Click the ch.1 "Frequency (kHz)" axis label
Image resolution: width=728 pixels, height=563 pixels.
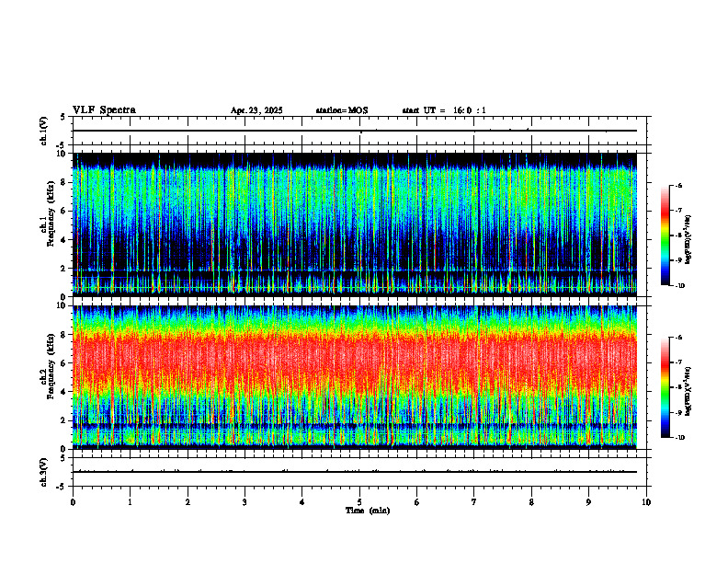pos(51,213)
